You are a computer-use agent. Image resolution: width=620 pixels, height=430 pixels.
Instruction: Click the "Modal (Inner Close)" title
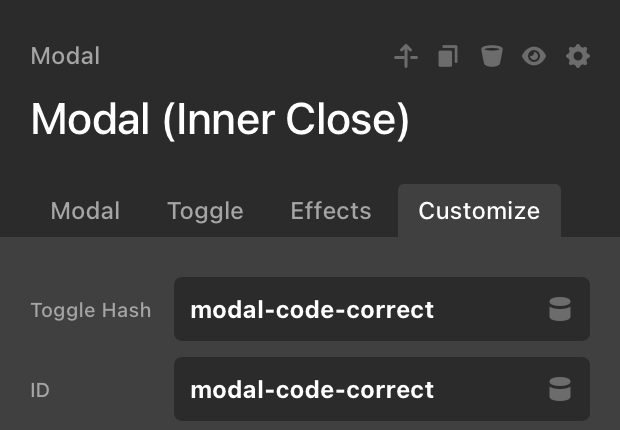(x=220, y=121)
